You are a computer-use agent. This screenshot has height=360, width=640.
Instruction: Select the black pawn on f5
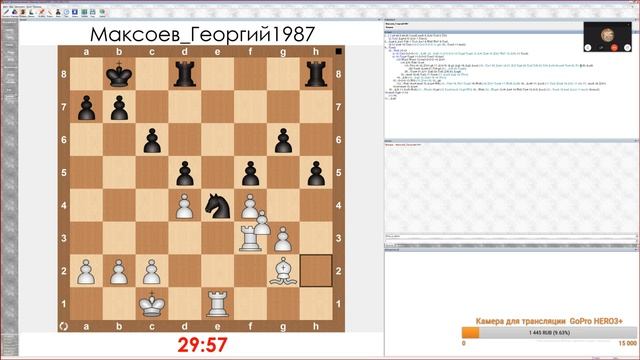pos(250,173)
